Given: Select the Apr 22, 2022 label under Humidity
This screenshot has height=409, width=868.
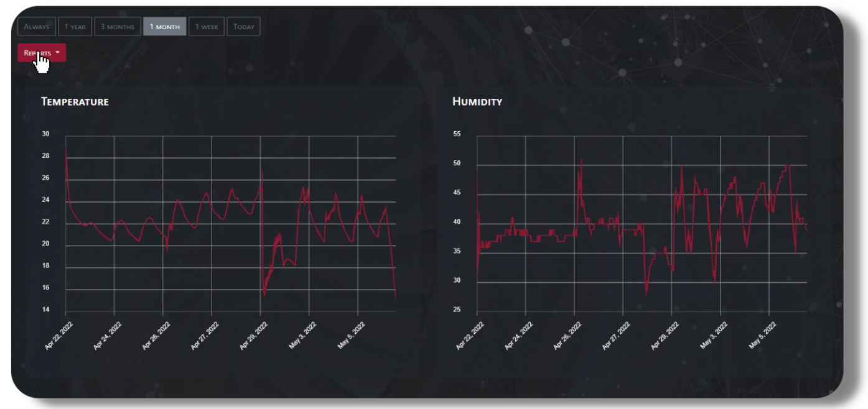Looking at the screenshot, I should pos(470,336).
